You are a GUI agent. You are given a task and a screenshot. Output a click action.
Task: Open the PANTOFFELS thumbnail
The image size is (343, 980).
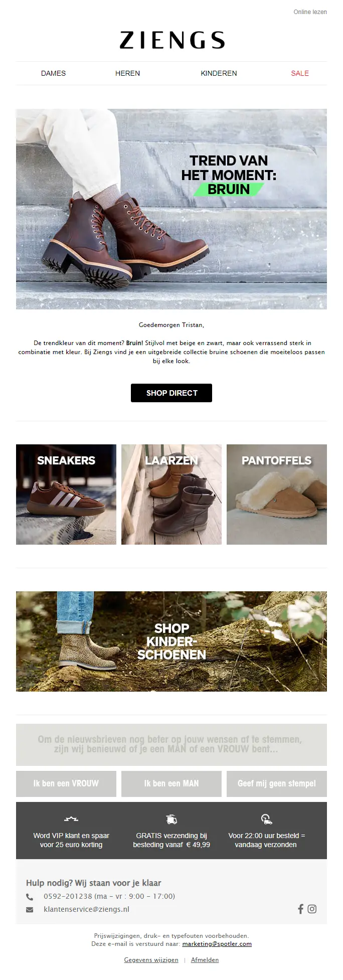point(277,495)
